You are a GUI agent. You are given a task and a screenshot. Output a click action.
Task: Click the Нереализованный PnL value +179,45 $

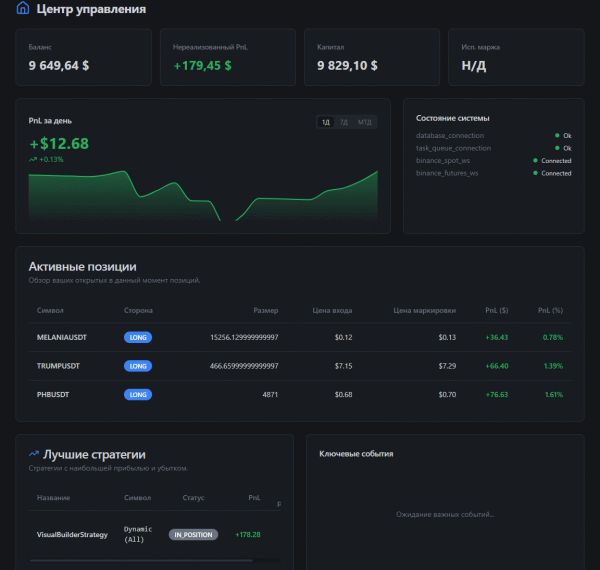point(202,66)
